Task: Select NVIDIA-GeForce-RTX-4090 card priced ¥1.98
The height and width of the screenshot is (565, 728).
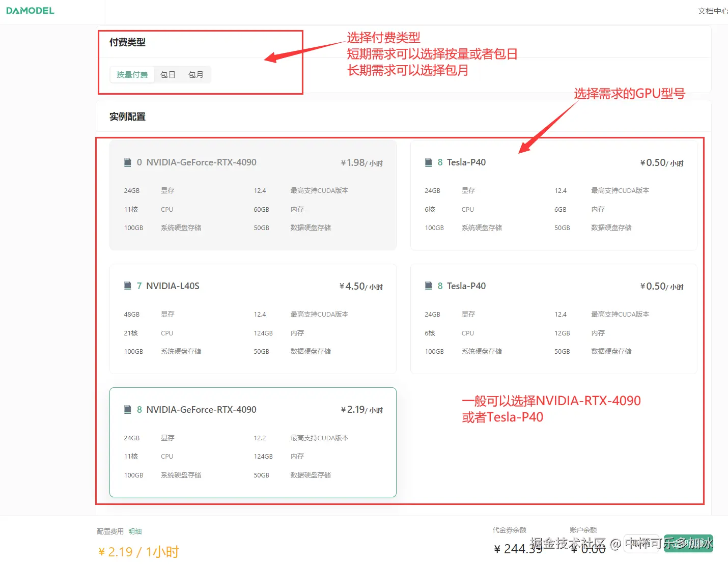Action: coord(253,195)
